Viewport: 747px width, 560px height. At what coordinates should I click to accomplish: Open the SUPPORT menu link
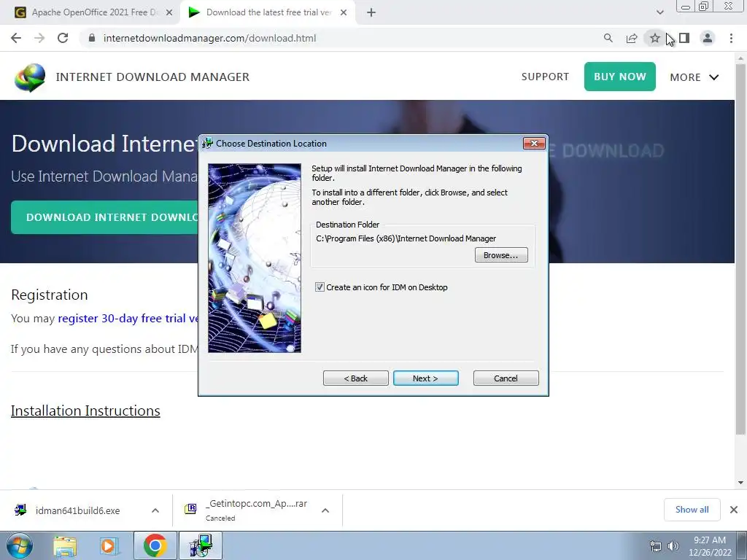point(545,77)
